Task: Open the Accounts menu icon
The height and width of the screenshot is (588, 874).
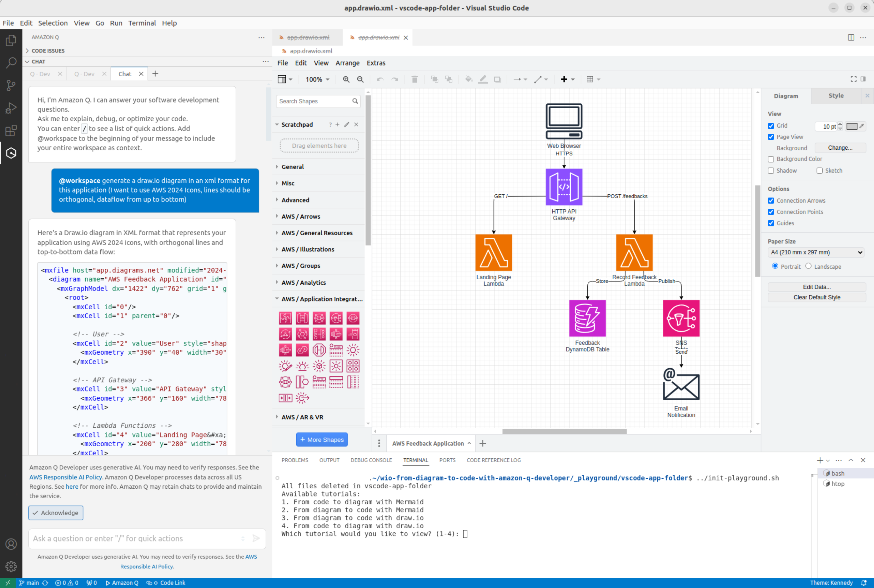Action: pos(11,544)
